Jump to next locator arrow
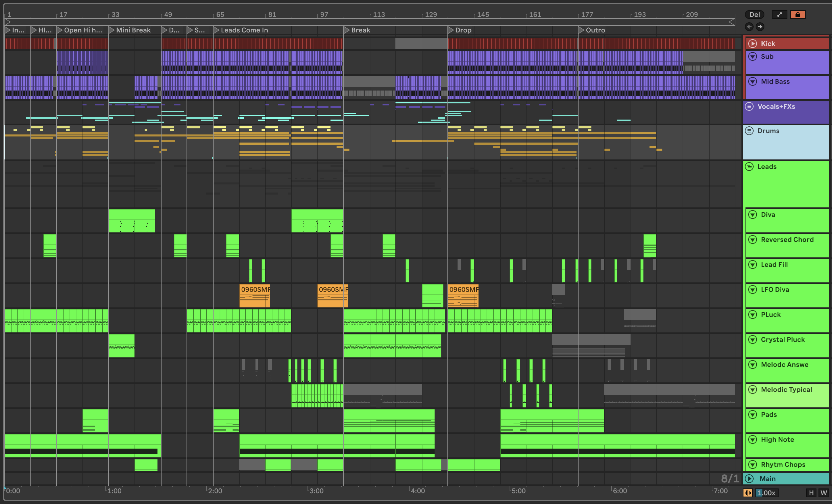 pyautogui.click(x=760, y=27)
